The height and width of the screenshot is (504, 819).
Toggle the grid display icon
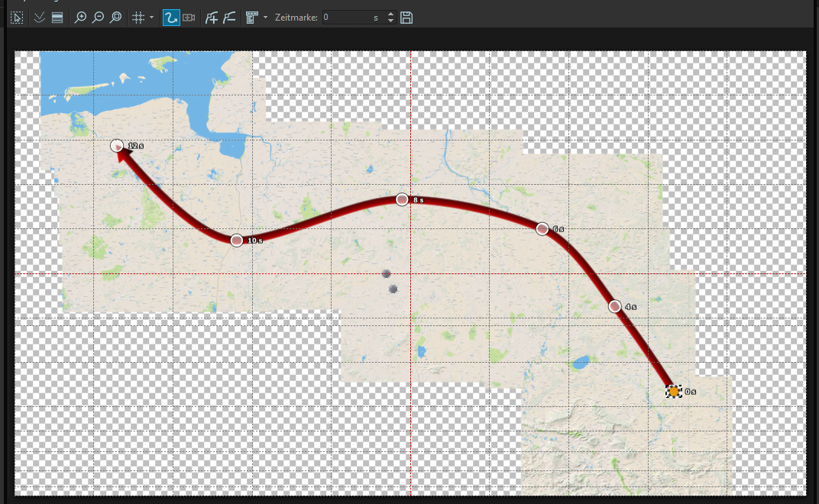coord(138,17)
